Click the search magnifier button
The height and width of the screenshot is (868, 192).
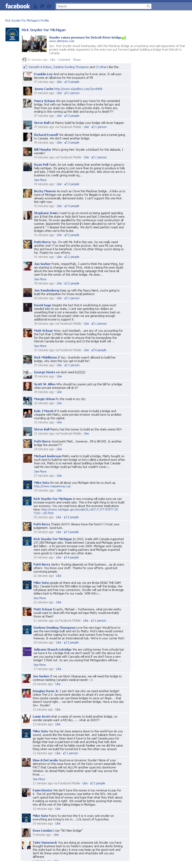coord(148,6)
